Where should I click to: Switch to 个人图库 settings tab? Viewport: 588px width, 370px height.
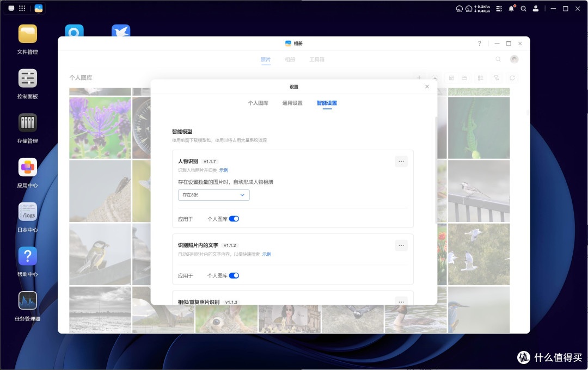click(258, 103)
